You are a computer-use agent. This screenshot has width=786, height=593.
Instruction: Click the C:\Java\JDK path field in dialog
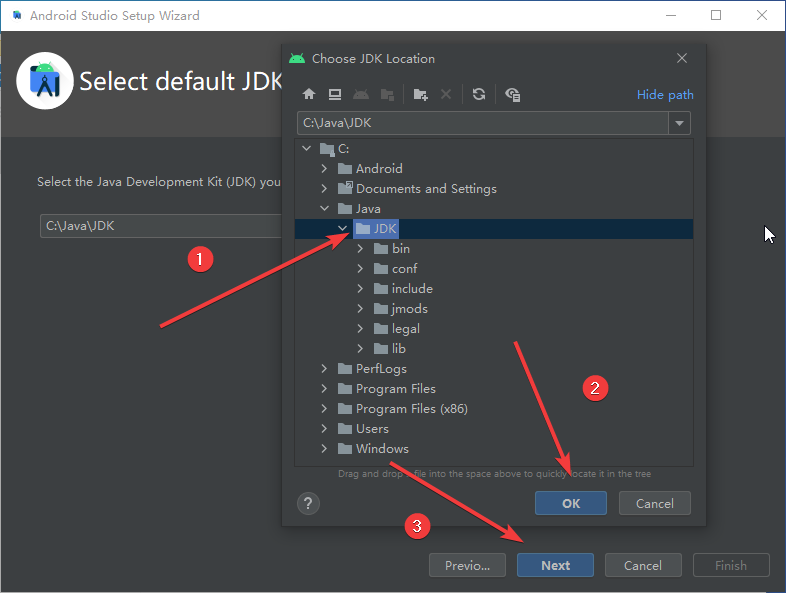pyautogui.click(x=483, y=123)
